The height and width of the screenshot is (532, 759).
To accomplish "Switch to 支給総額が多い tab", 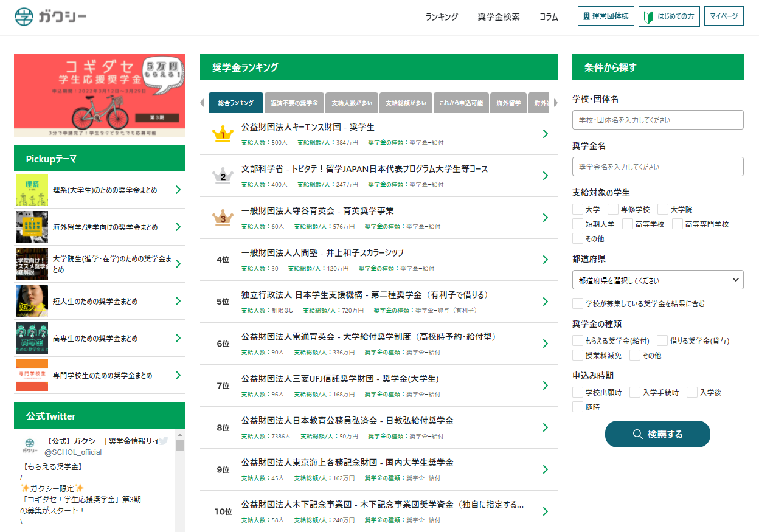I will point(406,103).
